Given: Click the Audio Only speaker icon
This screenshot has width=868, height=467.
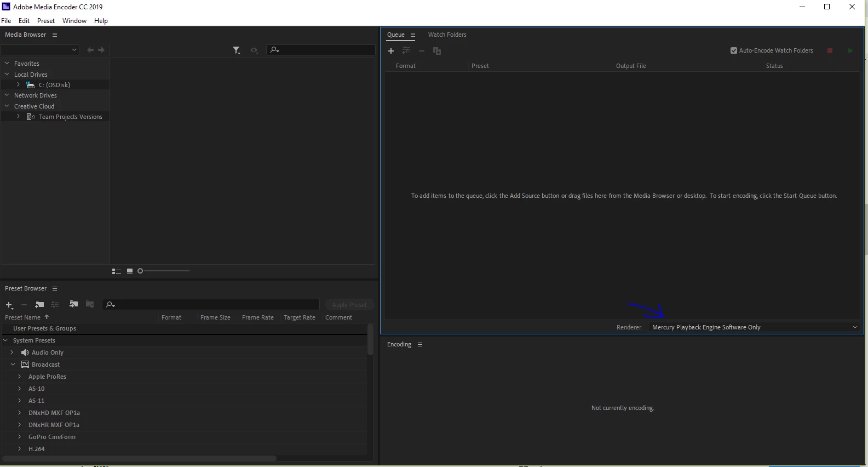Looking at the screenshot, I should [25, 352].
